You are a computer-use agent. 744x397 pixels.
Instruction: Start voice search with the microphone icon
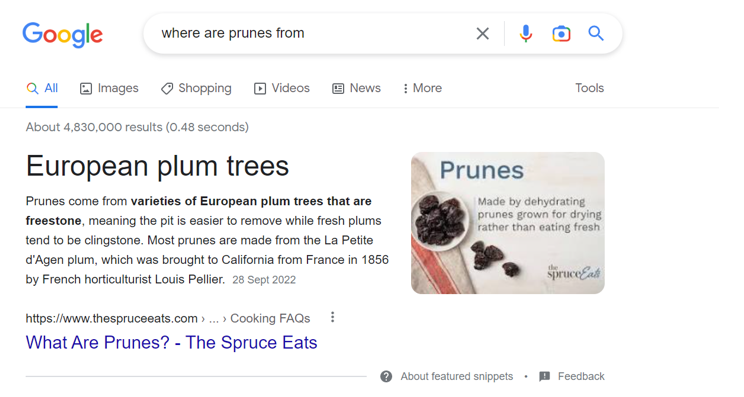coord(525,34)
